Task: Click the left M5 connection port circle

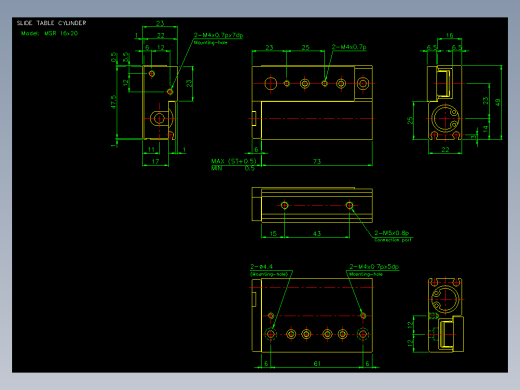Action: click(284, 205)
